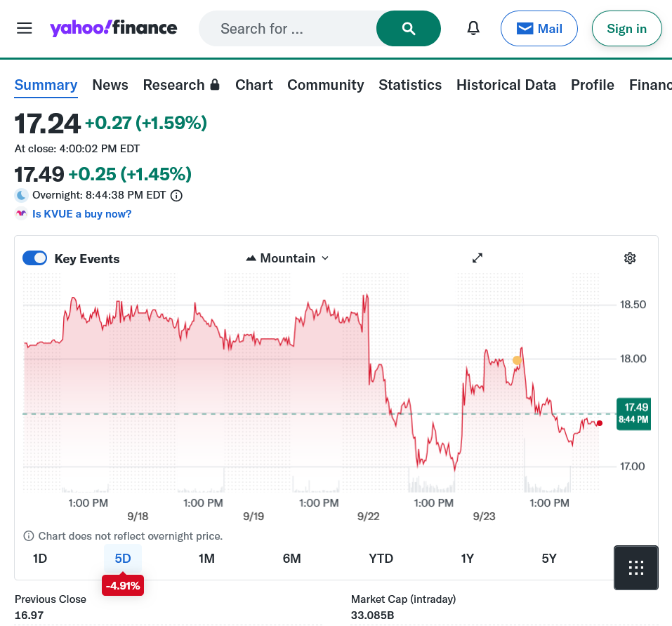
Task: Switch to the Statistics tab
Action: coord(410,85)
